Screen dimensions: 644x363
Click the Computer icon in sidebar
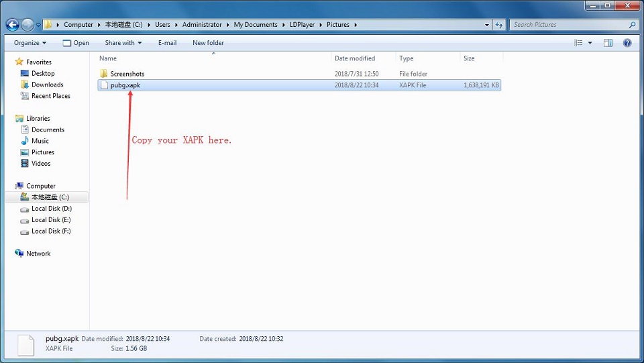[x=19, y=186]
